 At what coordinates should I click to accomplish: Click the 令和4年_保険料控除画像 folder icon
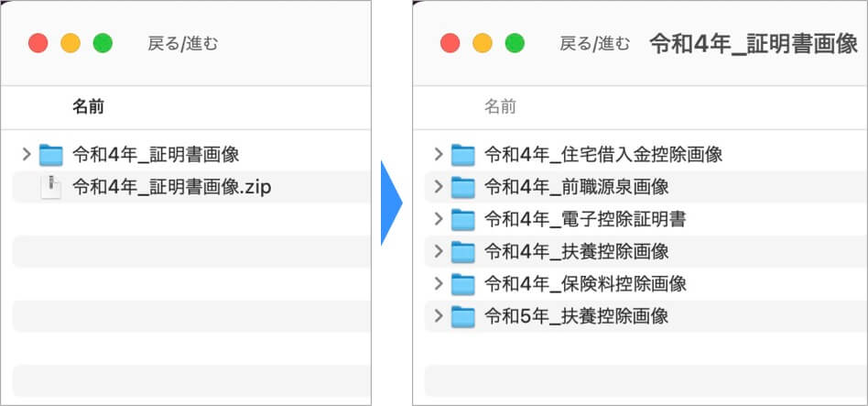coord(463,284)
